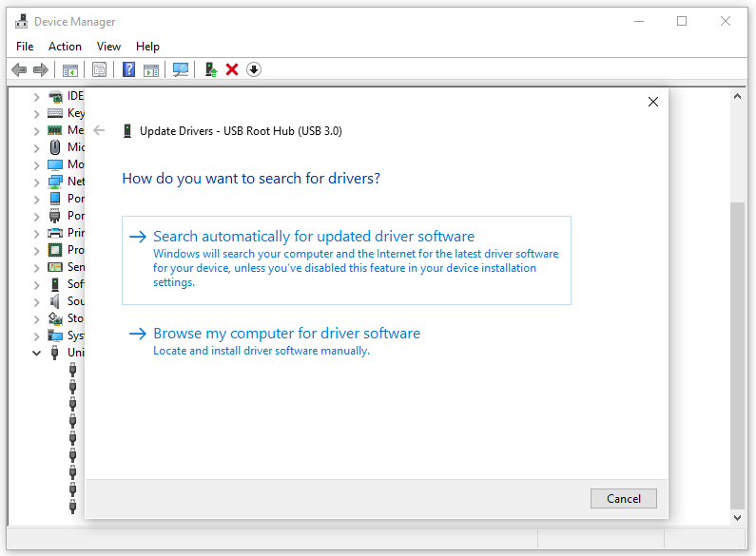The height and width of the screenshot is (556, 756).
Task: Toggle the Show/Hide Console Tree icon
Action: pyautogui.click(x=69, y=69)
